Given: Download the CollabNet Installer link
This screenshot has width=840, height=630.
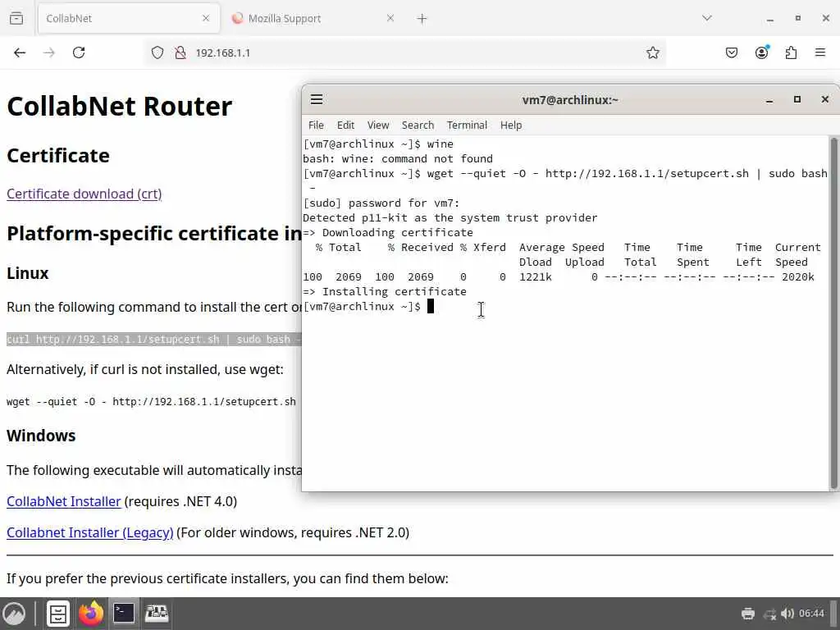Looking at the screenshot, I should tap(64, 501).
